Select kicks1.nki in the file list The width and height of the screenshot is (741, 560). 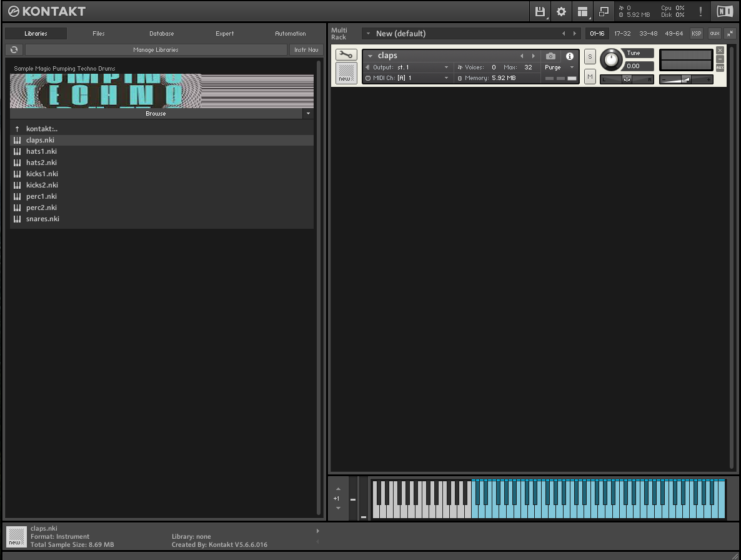click(162, 174)
